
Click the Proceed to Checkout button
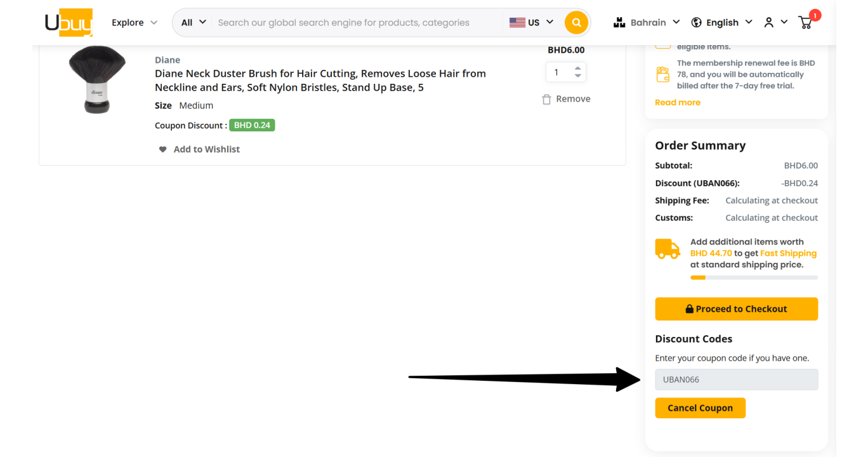coord(736,309)
